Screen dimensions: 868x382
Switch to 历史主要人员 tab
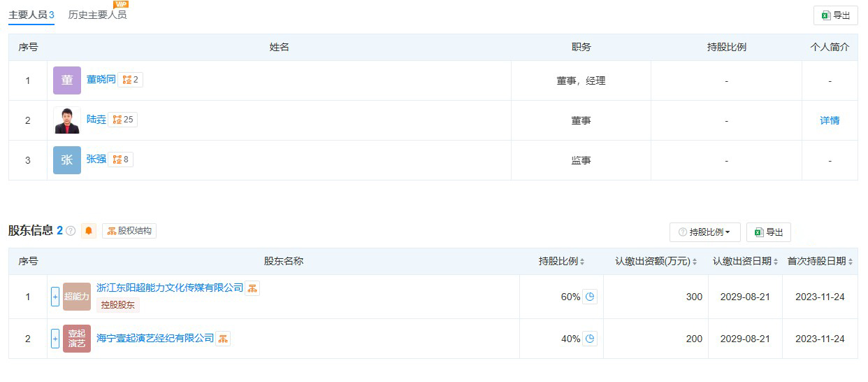coord(97,15)
